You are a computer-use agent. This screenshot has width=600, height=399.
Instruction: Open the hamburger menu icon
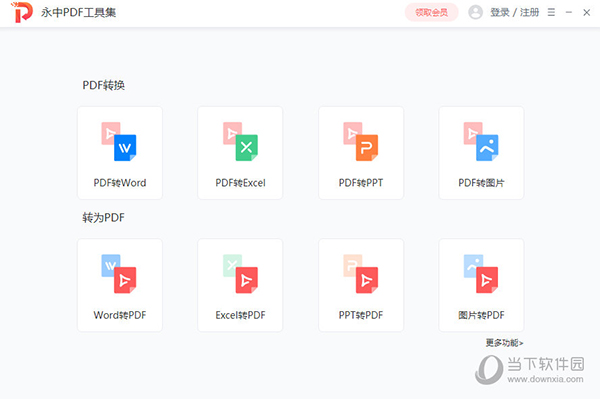tap(551, 12)
